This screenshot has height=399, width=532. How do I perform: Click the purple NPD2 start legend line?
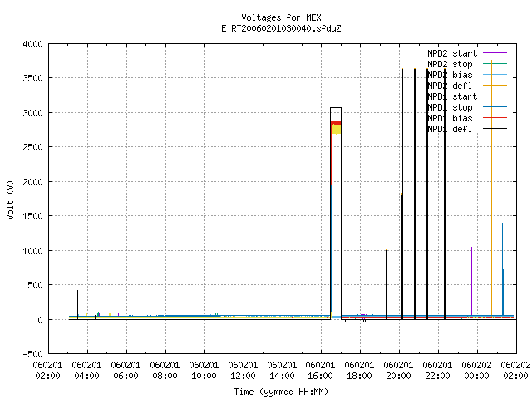(495, 53)
